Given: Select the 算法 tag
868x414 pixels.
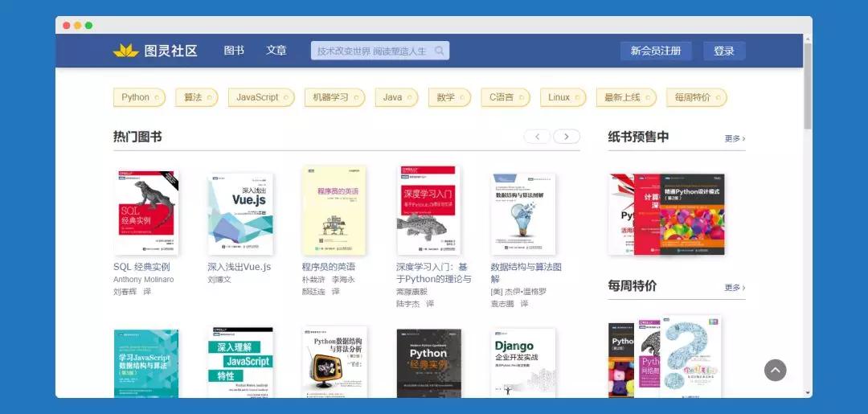Looking at the screenshot, I should 196,97.
